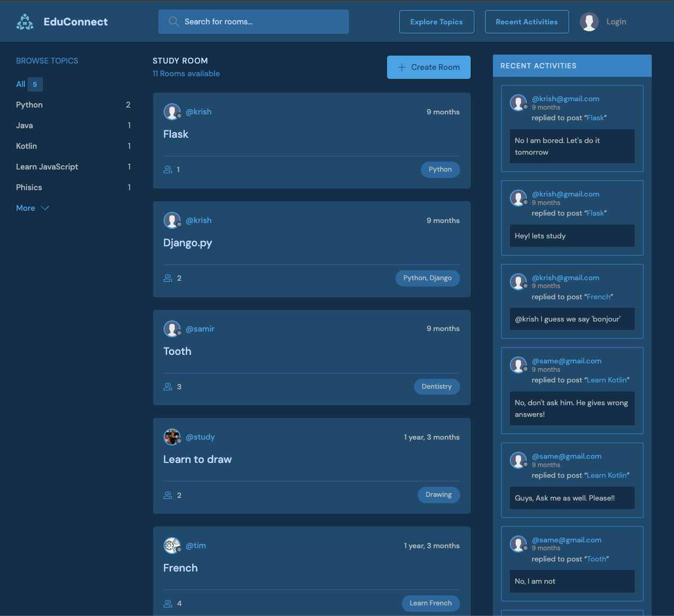Screen dimensions: 674x616
Task: Click avatar on 'gives wrong answers' activity
Action: [518, 365]
